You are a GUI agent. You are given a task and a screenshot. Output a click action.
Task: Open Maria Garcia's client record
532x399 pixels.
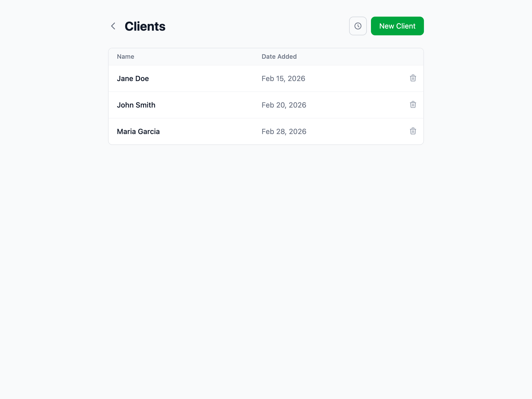pyautogui.click(x=138, y=131)
